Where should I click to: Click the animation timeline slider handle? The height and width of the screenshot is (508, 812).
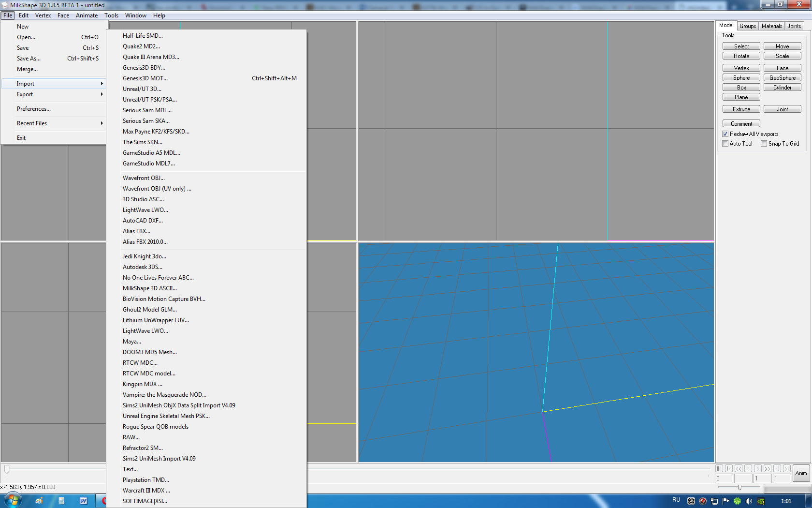(7, 469)
